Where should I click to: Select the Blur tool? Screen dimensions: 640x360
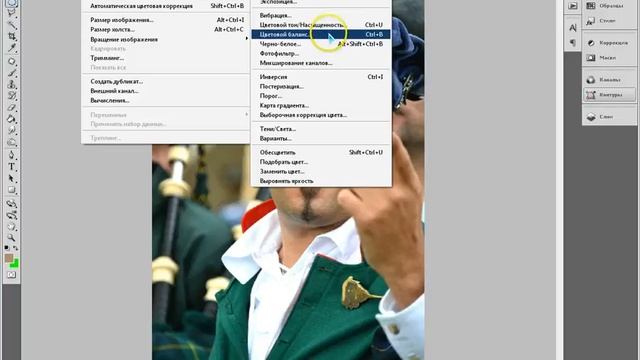pyautogui.click(x=11, y=131)
